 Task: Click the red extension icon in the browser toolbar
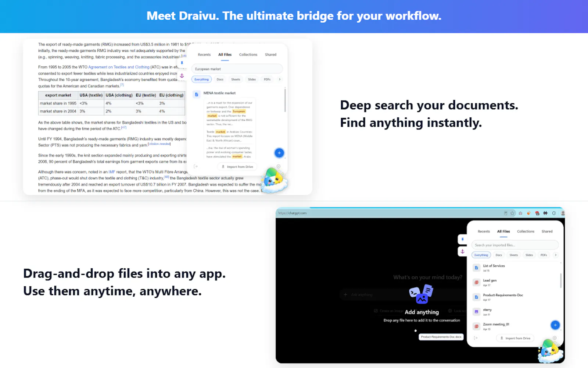537,213
